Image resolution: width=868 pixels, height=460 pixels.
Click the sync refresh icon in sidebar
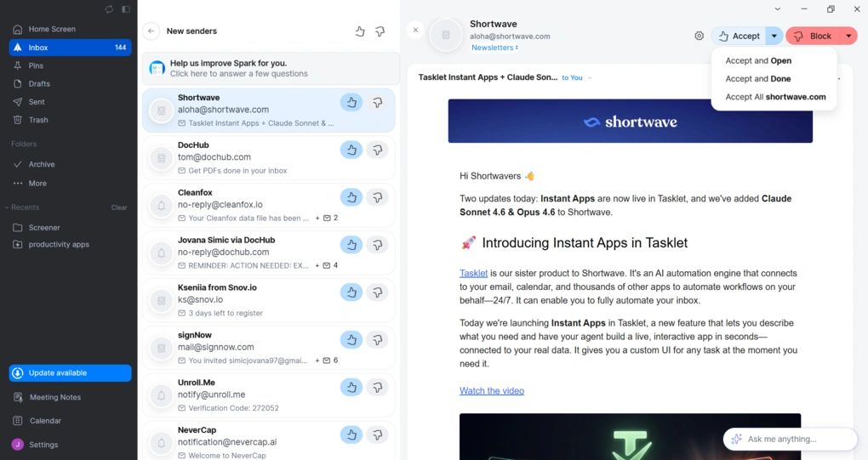(109, 9)
